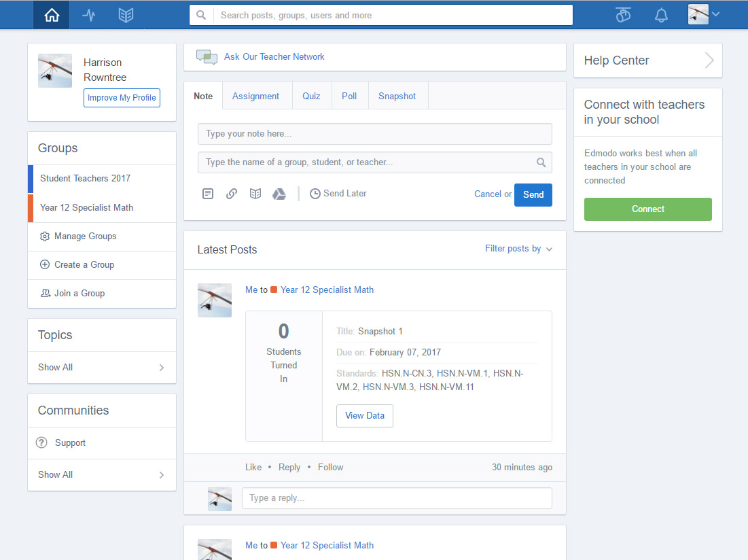Click the Help Center heading
Viewport: 748px width, 560px height.
pos(616,60)
